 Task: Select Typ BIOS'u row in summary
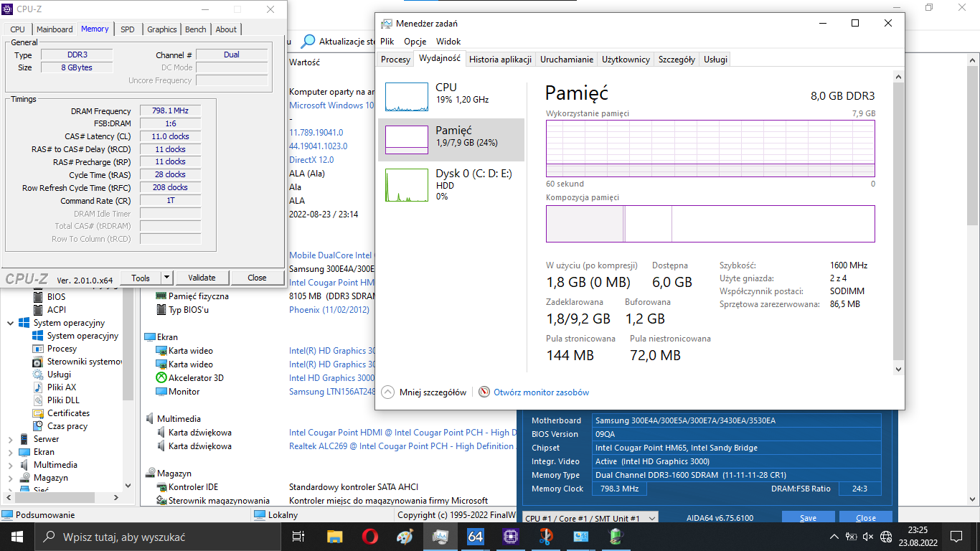182,310
